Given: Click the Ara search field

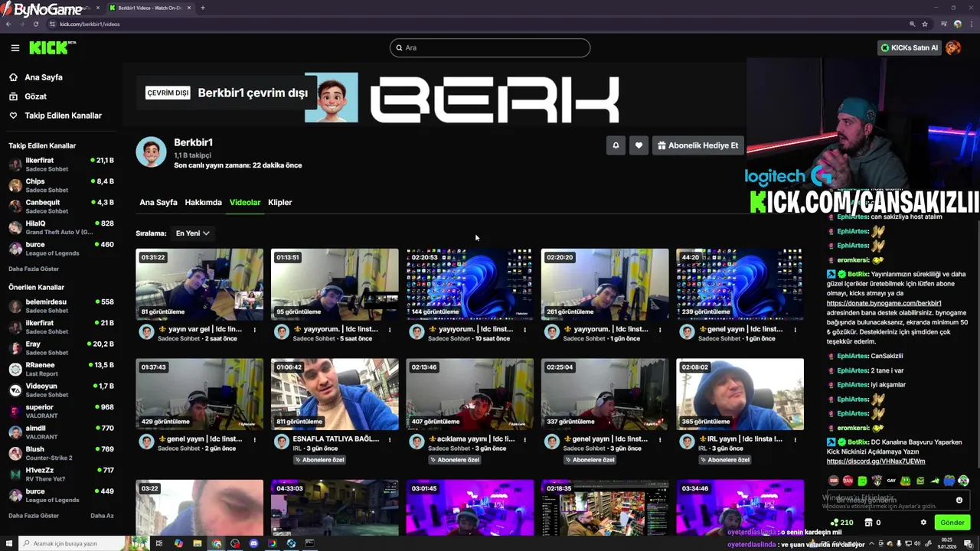Looking at the screenshot, I should 490,47.
